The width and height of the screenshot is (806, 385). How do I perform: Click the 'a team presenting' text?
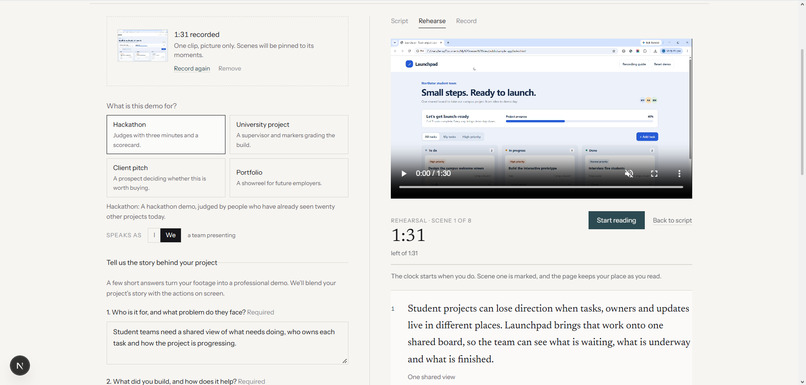coord(211,235)
